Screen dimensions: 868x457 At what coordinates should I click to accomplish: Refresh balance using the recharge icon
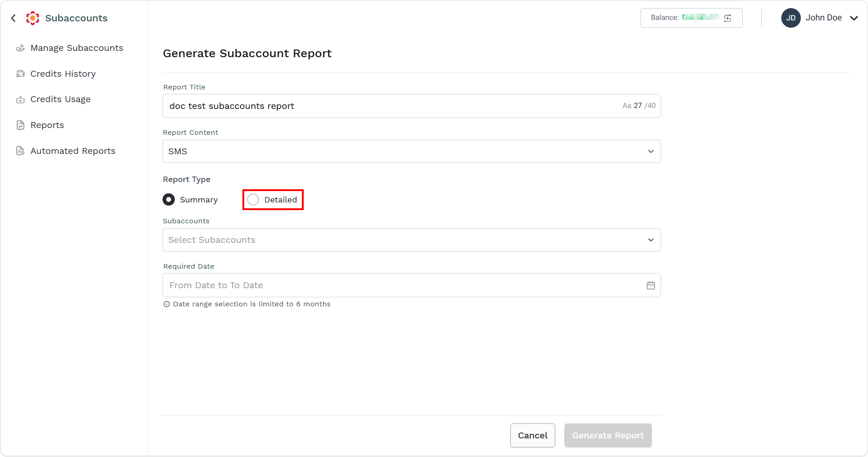(x=728, y=18)
